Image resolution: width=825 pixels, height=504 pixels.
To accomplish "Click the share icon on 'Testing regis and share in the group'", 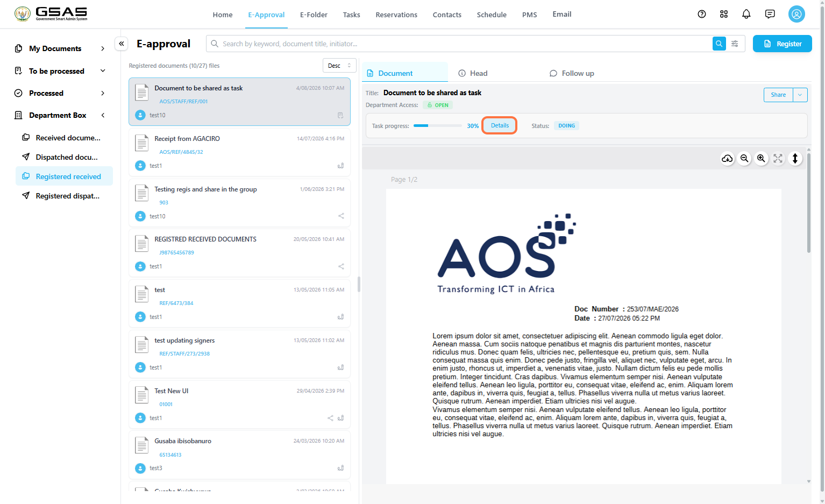I will click(341, 216).
